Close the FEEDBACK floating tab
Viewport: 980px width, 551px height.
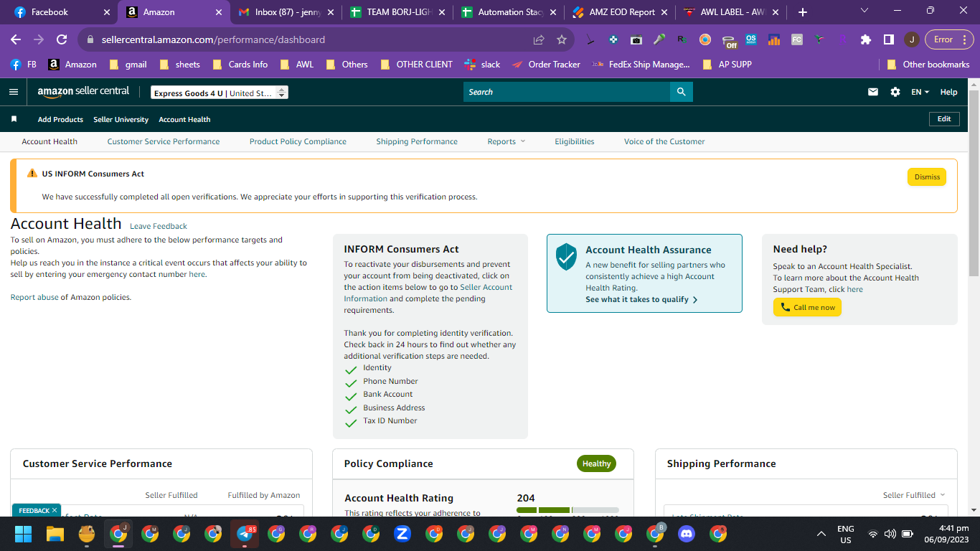click(x=54, y=510)
